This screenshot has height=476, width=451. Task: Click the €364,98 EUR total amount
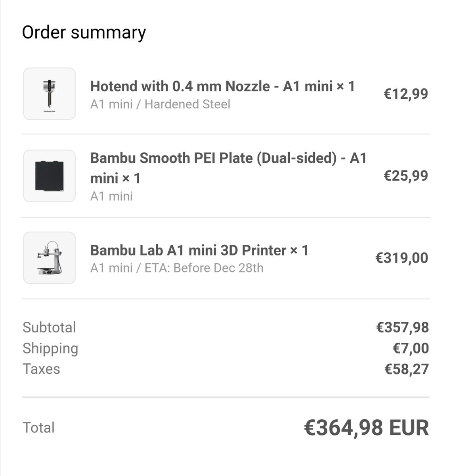[x=366, y=428]
